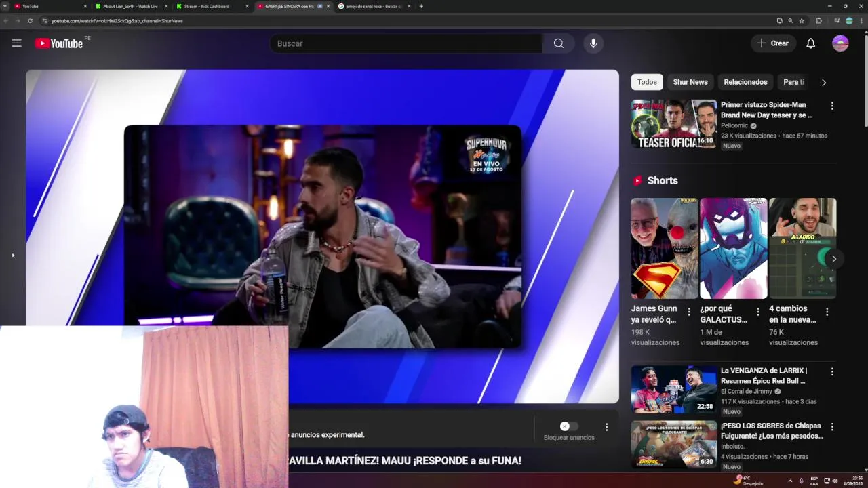Open site information icon in address bar
This screenshot has width=868, height=488.
[x=45, y=21]
